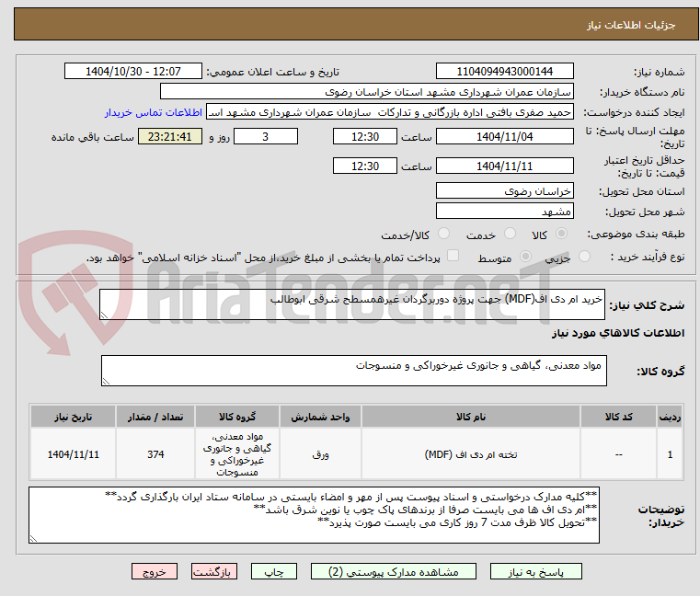The width and height of the screenshot is (700, 596).
Task: Click the price validity date 1404/11/11 field
Action: click(504, 166)
